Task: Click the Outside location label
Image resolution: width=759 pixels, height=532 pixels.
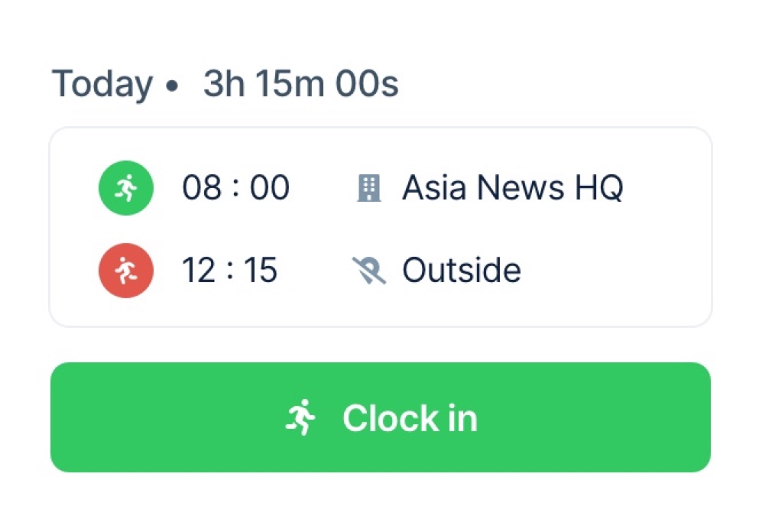Action: point(462,270)
